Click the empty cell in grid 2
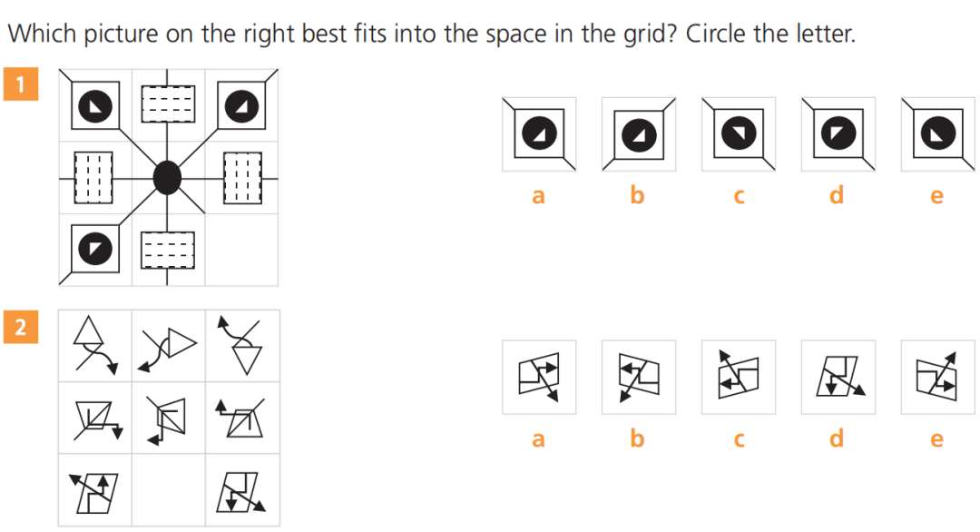 point(169,491)
